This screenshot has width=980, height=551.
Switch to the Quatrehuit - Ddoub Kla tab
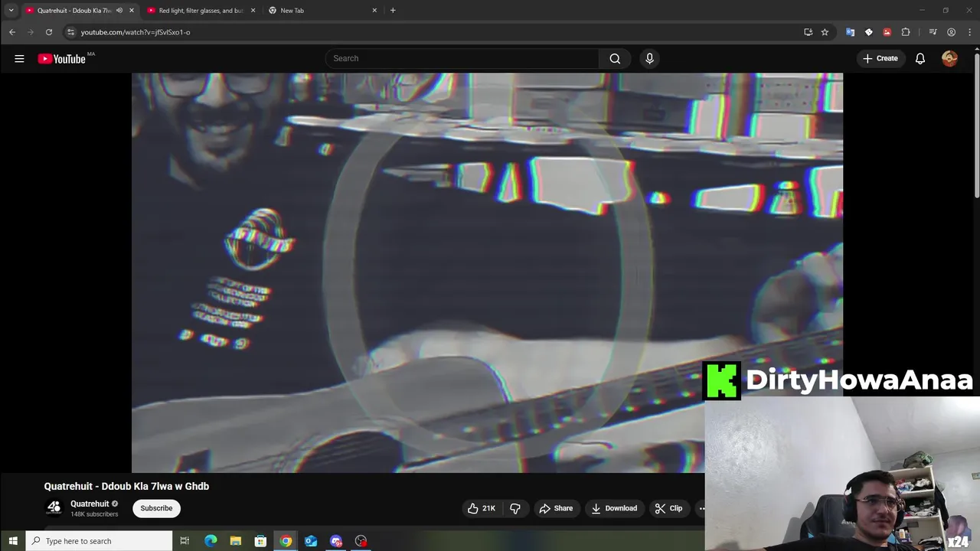click(x=73, y=10)
